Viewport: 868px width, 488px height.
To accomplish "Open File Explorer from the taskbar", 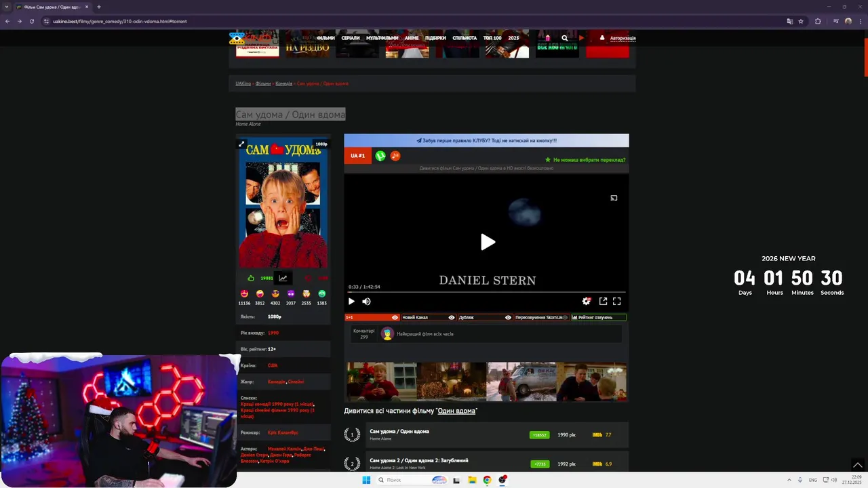I will tap(472, 480).
